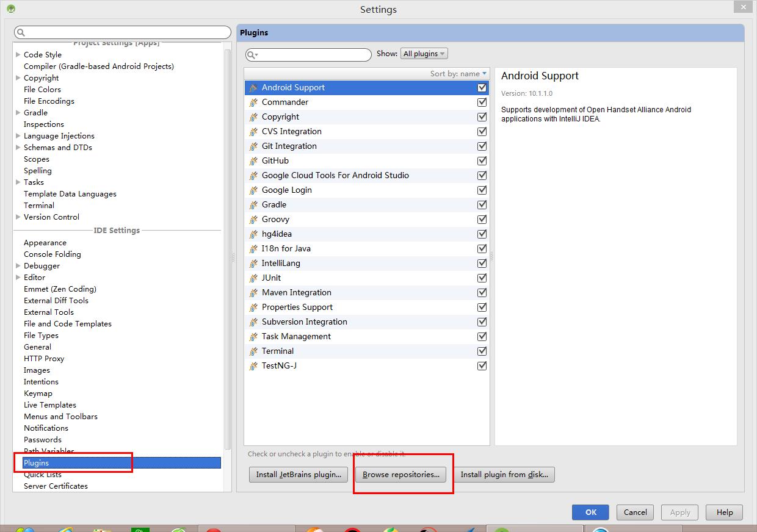This screenshot has height=532, width=757.
Task: Open HTTP Proxy settings
Action: [x=44, y=358]
